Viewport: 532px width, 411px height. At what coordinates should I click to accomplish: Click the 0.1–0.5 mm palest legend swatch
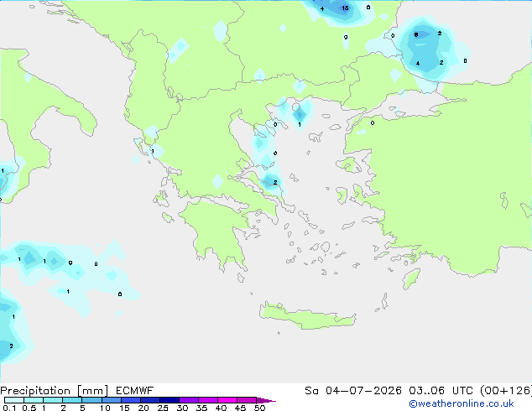[14, 400]
